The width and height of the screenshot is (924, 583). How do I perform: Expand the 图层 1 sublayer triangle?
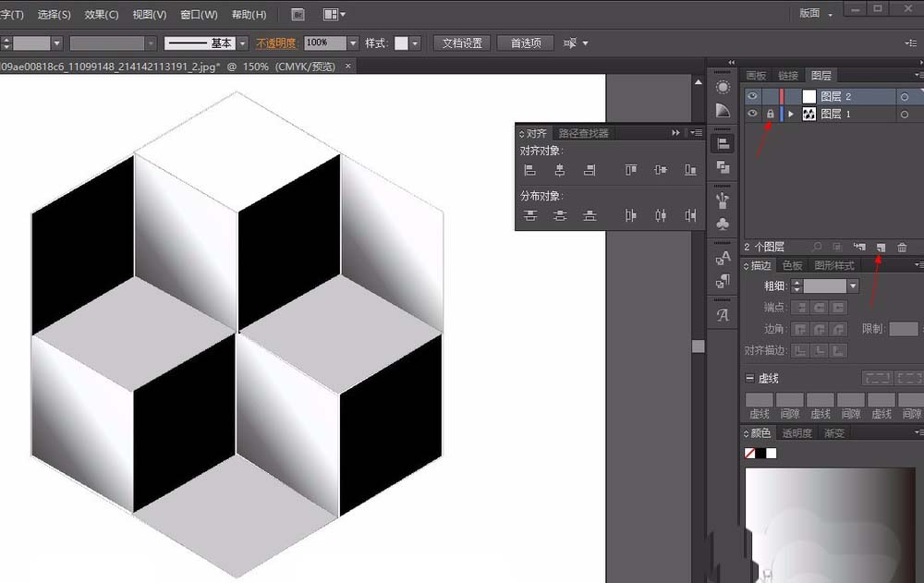click(791, 114)
